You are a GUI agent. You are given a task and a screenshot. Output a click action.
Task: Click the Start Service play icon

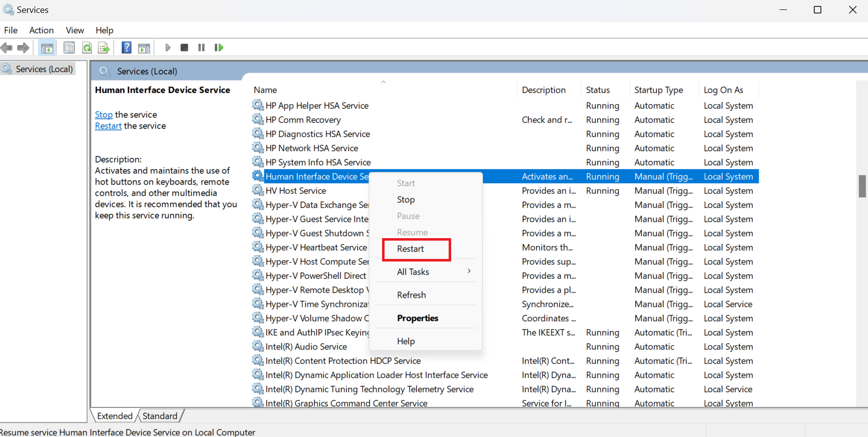(167, 48)
